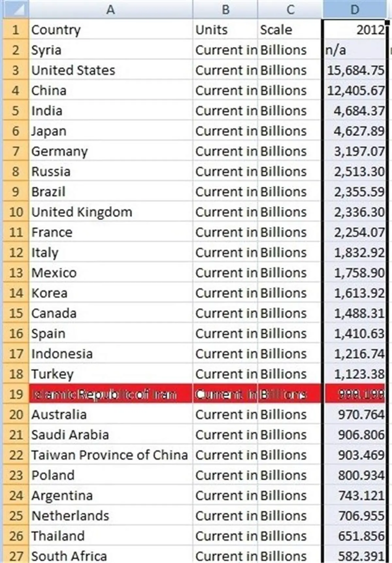Viewport: 392px width, 563px height.
Task: Click the fill handle on cell D1
Action: (x=387, y=22)
